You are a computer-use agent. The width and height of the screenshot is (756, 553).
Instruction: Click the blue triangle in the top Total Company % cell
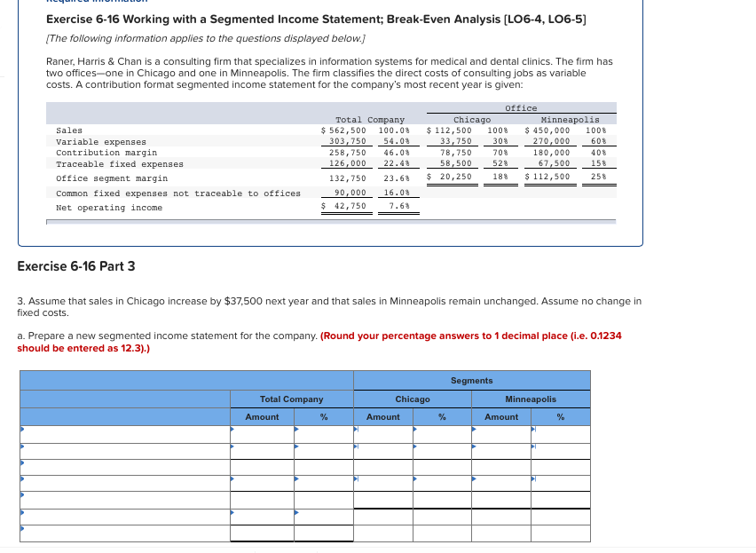coord(297,429)
